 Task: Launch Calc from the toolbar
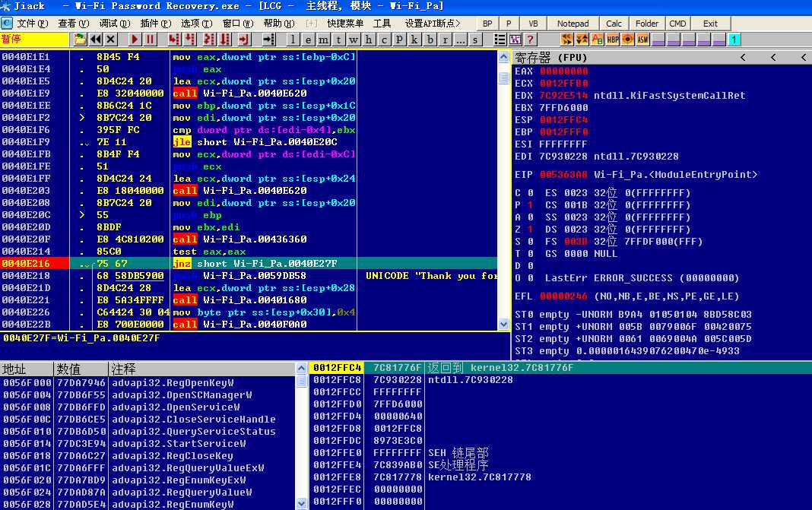tap(614, 24)
